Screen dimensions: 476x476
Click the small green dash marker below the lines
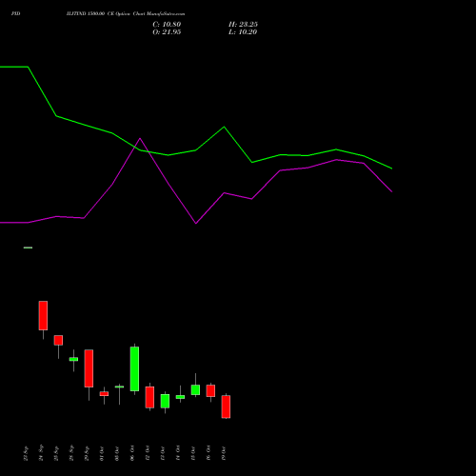coord(28,248)
